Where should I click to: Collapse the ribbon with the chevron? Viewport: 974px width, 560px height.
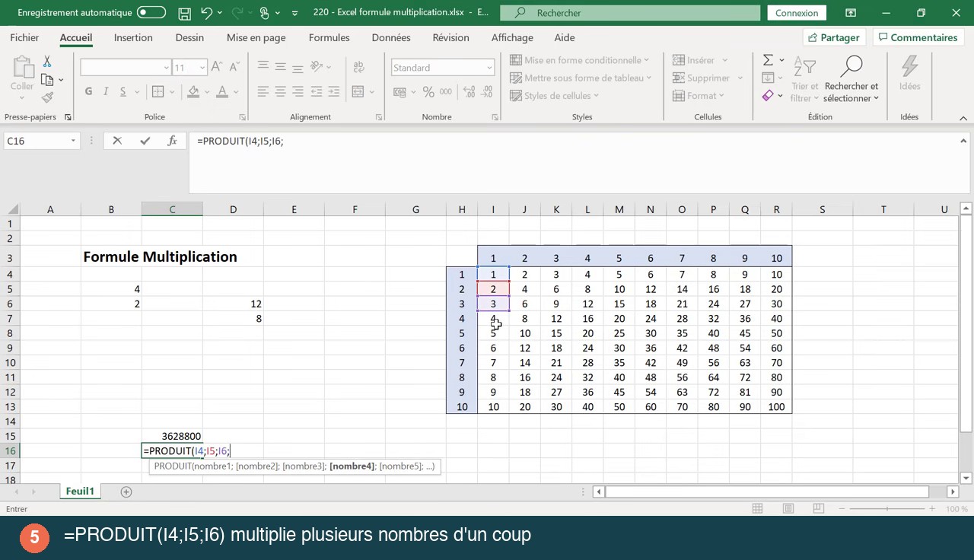coord(963,118)
